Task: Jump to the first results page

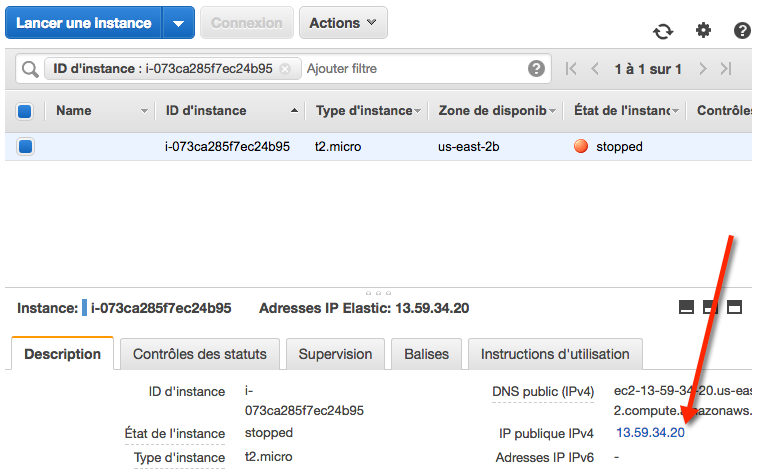Action: [x=571, y=69]
